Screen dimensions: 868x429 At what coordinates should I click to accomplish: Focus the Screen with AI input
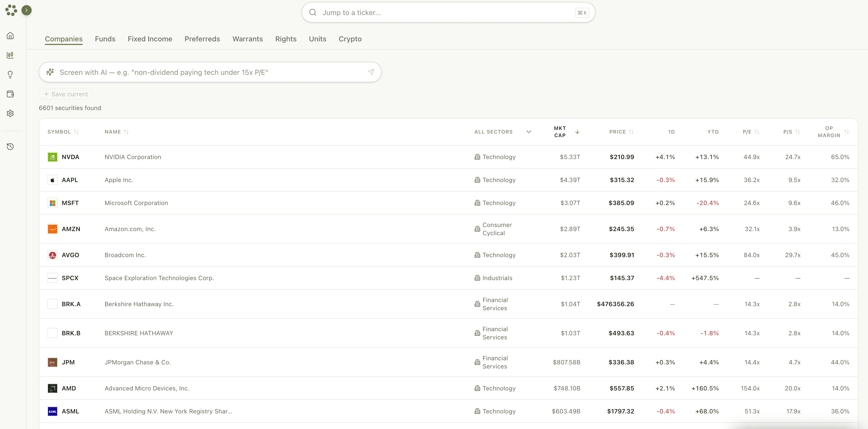[x=210, y=72]
